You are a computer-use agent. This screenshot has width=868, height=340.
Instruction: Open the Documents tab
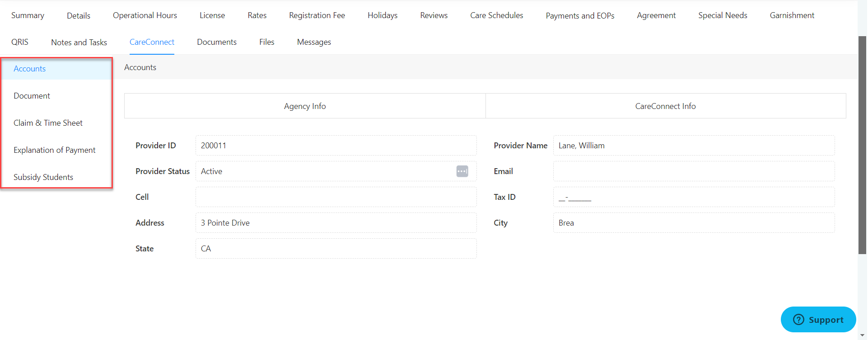pos(217,42)
